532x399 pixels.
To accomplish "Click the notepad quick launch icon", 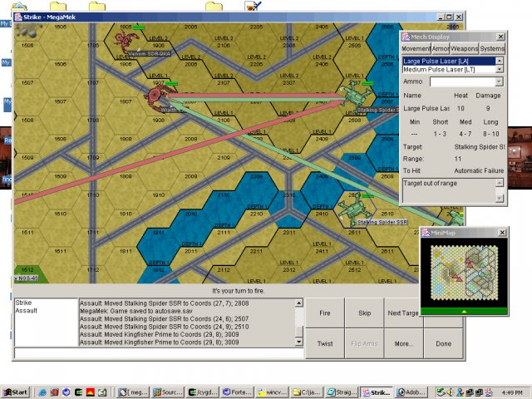I will [x=102, y=392].
